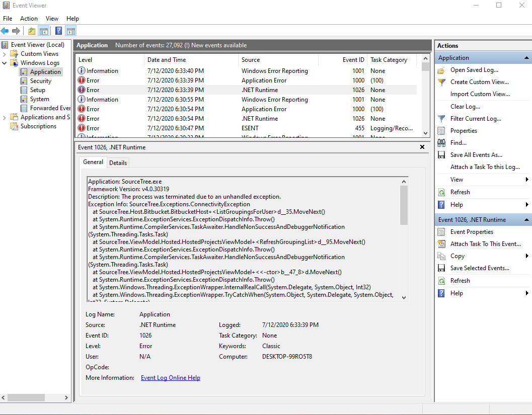Click the blue Help toolbar icon
Screen dimensions: 532x415
(58, 31)
